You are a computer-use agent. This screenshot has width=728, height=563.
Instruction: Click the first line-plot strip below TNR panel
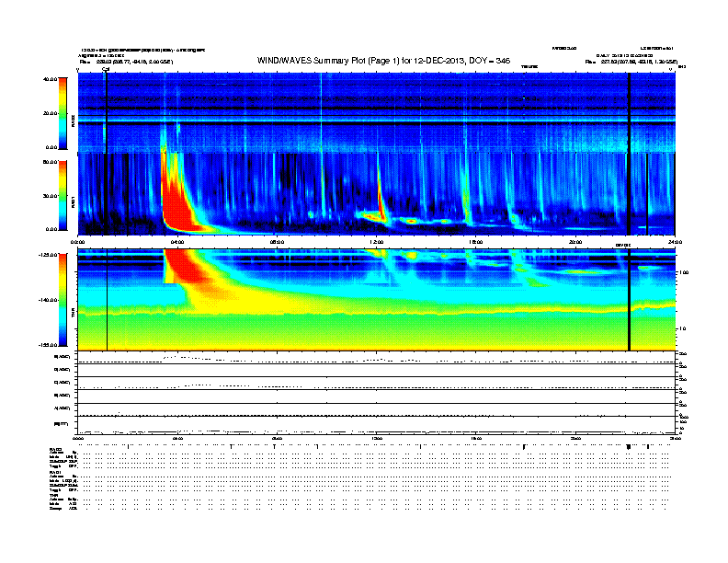[x=376, y=357]
